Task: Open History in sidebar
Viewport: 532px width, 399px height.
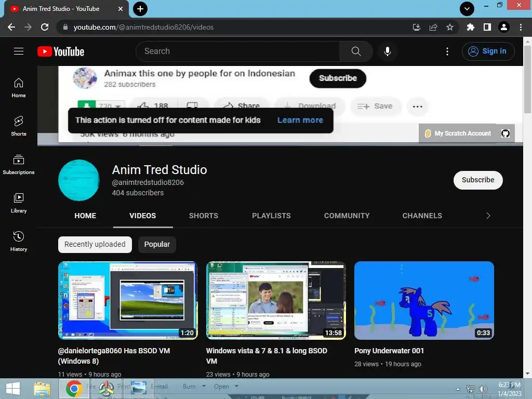Action: coord(19,241)
